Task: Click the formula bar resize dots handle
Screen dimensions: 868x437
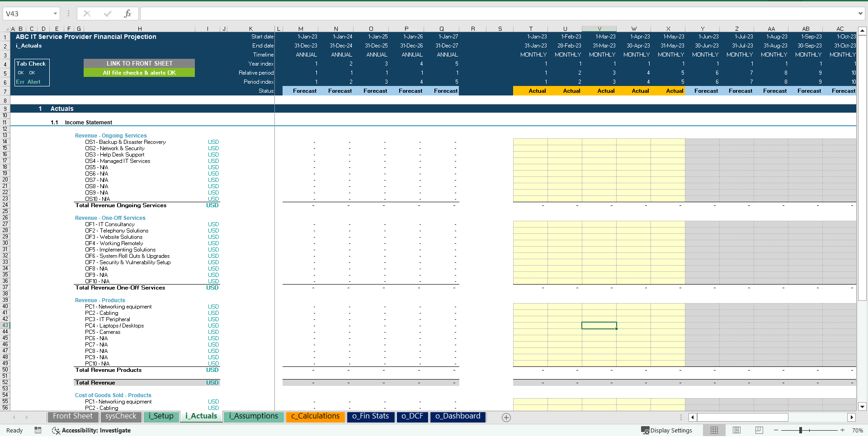Action: tap(68, 14)
